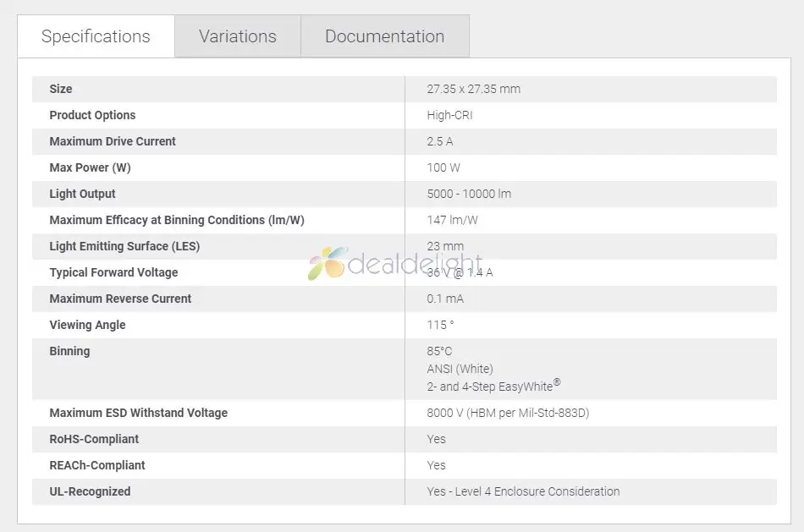804x532 pixels.
Task: Select the 'Viewing Angle' label
Action: pos(87,325)
